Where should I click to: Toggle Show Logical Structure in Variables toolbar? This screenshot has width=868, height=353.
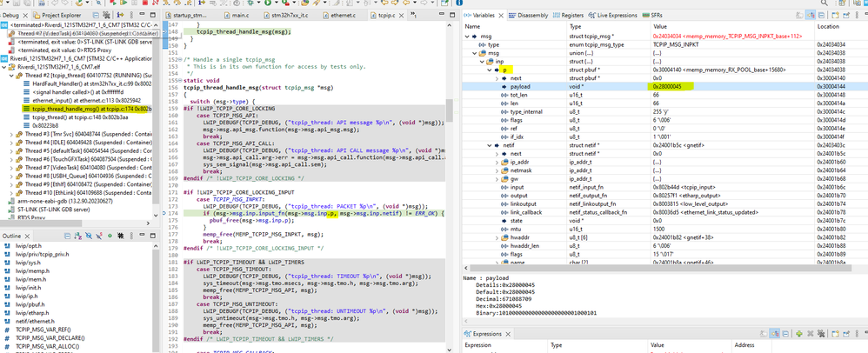811,15
